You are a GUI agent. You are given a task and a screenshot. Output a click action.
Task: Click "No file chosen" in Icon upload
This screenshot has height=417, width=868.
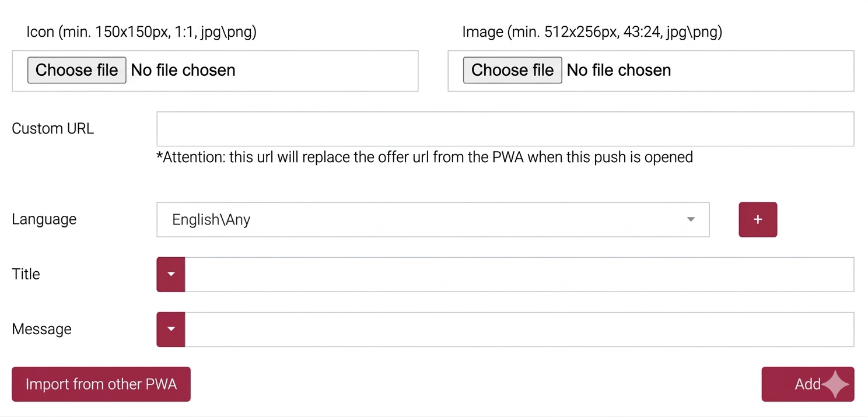(183, 71)
